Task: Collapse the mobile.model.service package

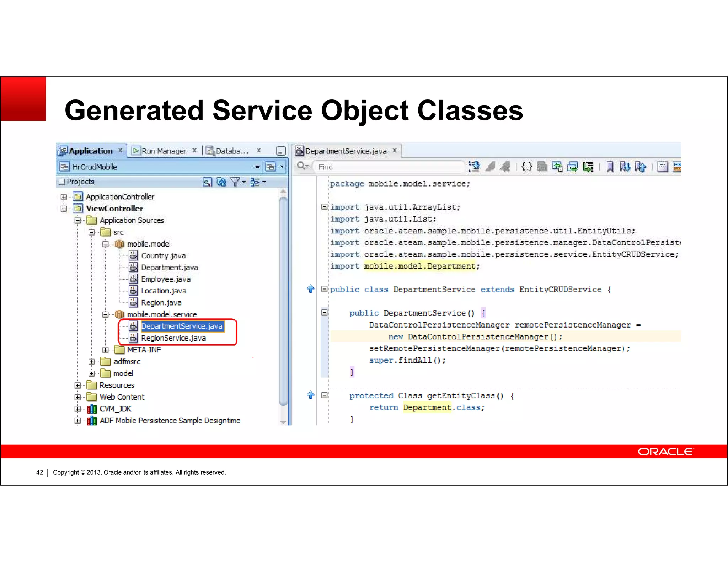Action: pos(105,314)
